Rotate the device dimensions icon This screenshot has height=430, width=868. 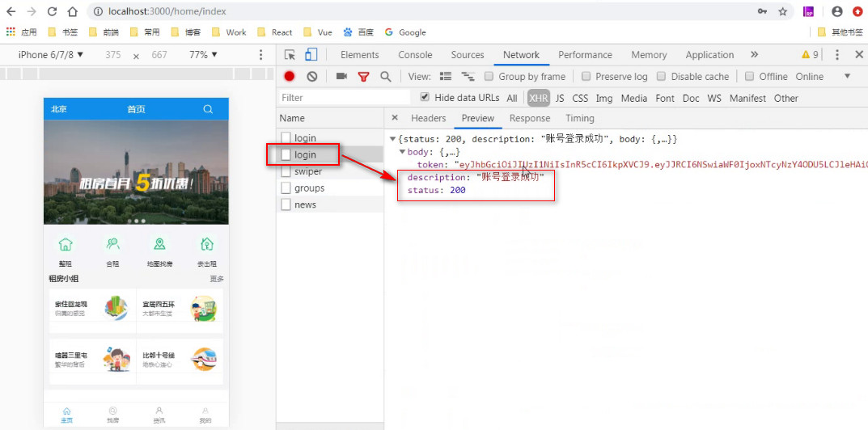click(x=136, y=55)
